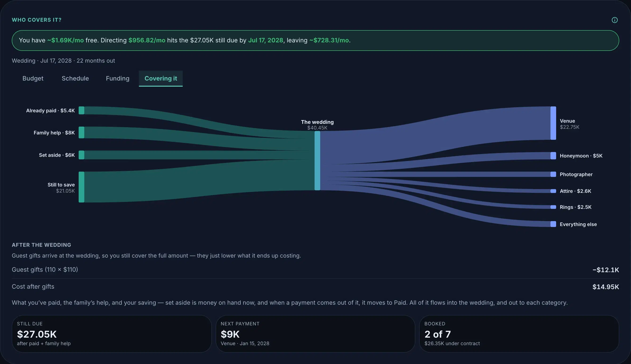Switch to the Schedule tab
This screenshot has height=364, width=631.
pos(75,78)
